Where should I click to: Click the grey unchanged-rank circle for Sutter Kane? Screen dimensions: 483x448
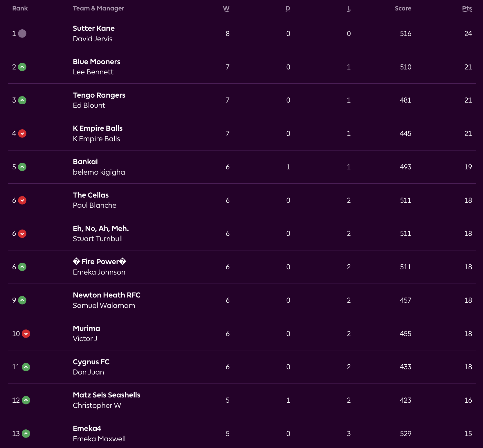click(22, 34)
